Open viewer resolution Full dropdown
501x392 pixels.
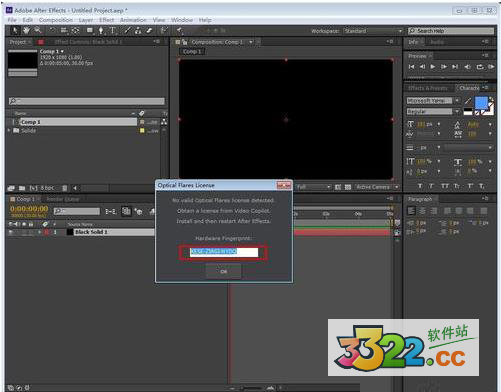click(x=313, y=187)
